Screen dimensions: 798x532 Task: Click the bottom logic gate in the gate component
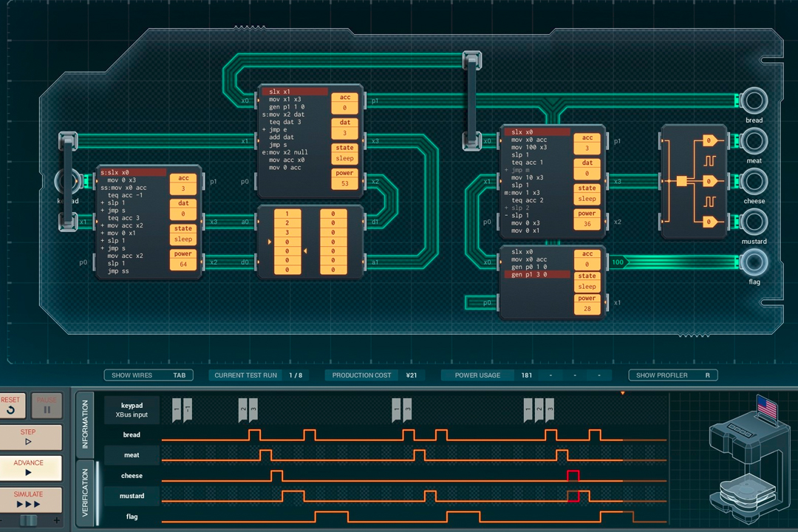[x=709, y=222]
